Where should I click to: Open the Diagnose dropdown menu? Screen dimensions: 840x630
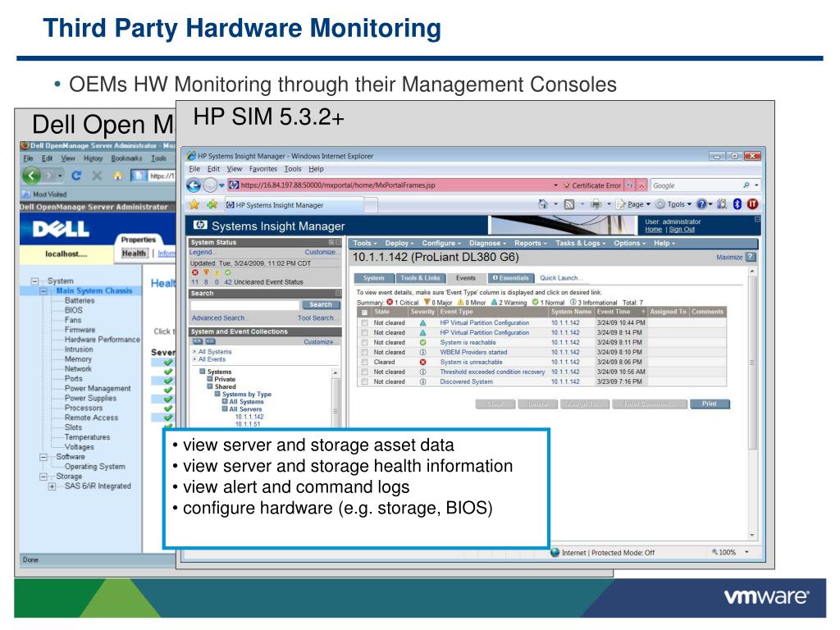click(x=487, y=243)
